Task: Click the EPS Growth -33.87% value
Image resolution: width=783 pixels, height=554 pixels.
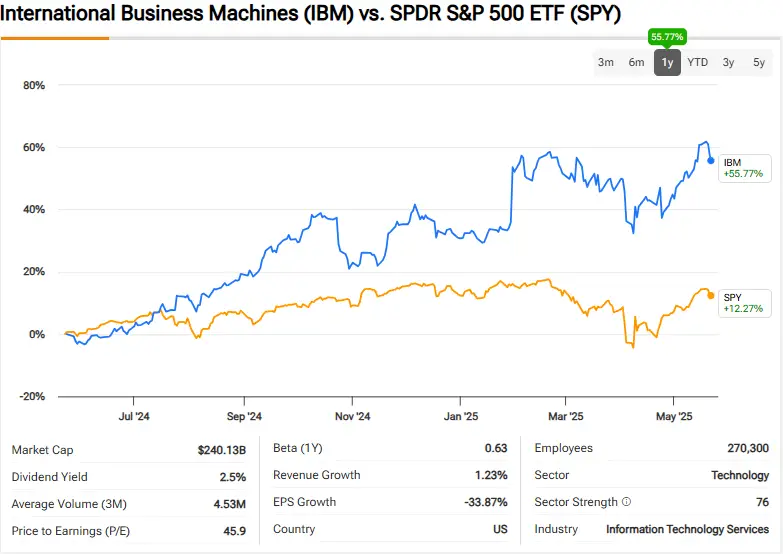Action: tap(486, 502)
